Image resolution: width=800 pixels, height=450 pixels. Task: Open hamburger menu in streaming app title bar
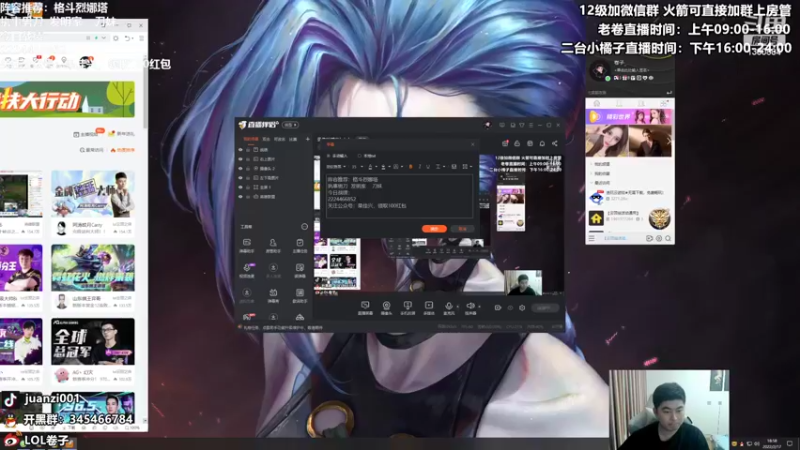click(531, 125)
